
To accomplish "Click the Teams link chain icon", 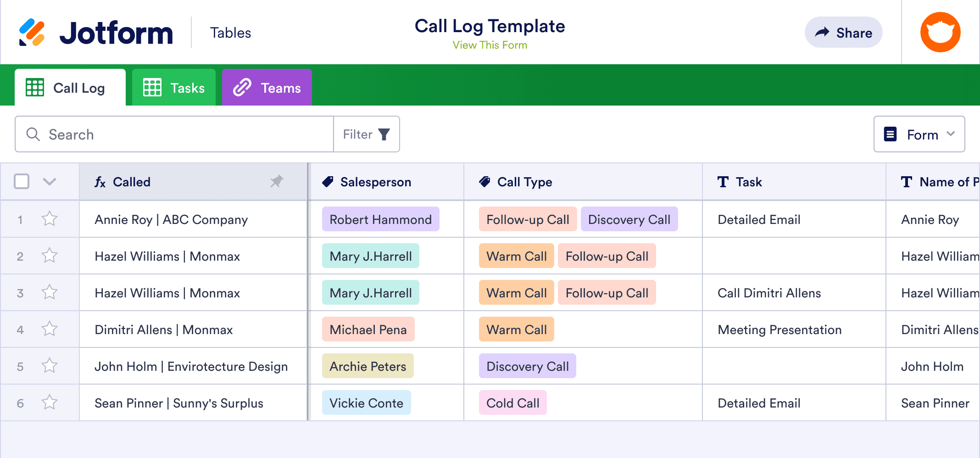I will coord(242,87).
